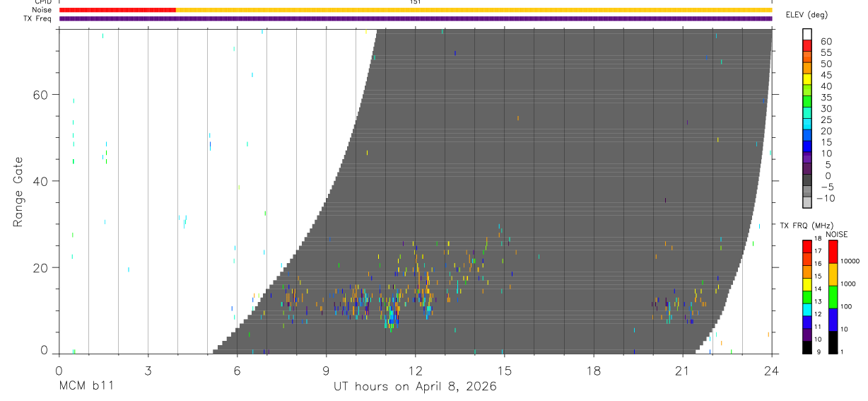Viewport: 868px width, 401px height.
Task: Click the purple TX Freq bar
Action: point(416,18)
